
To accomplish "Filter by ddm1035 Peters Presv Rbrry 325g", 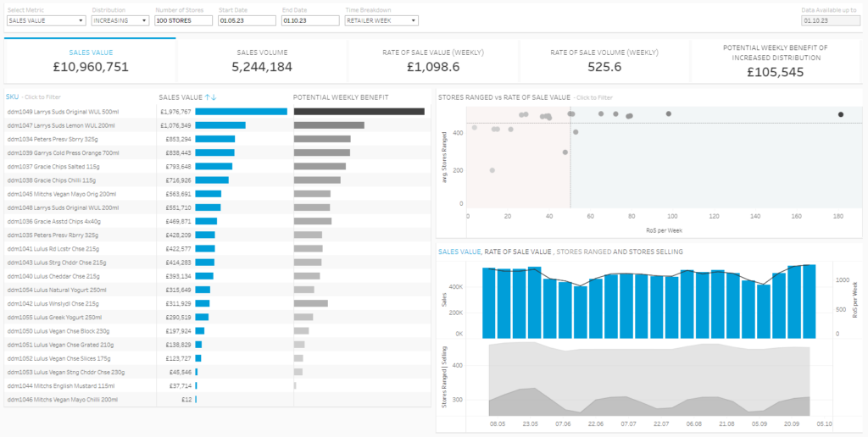I will click(x=52, y=235).
